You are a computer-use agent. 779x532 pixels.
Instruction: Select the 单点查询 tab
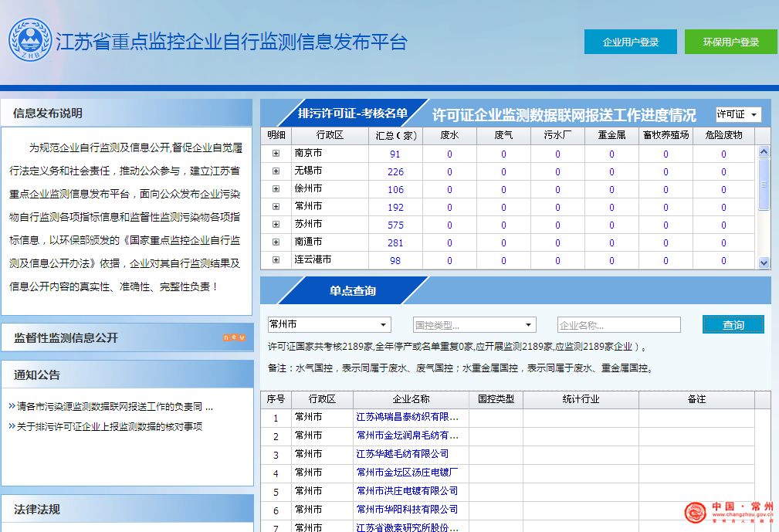(352, 290)
